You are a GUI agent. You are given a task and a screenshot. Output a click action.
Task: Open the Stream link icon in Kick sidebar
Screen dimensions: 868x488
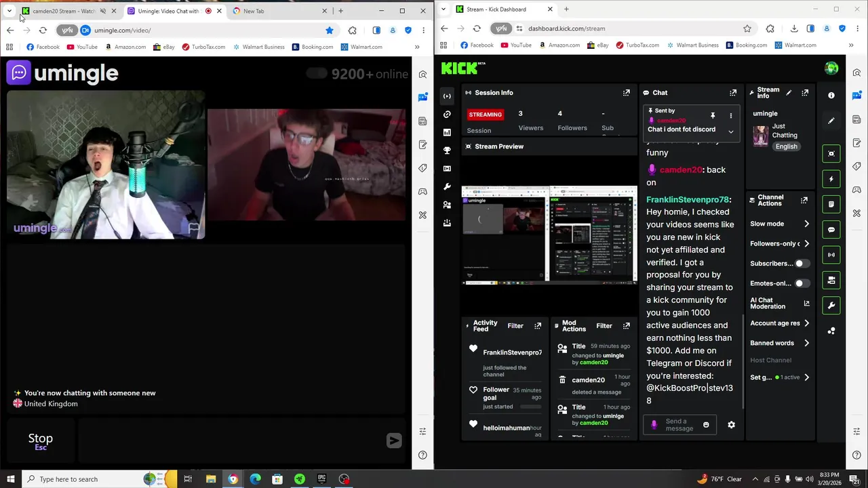(447, 115)
